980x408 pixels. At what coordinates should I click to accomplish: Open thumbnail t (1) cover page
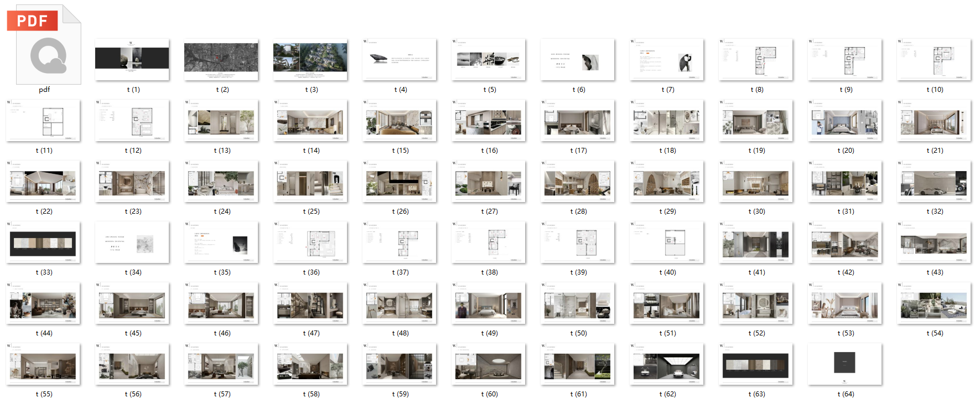[132, 60]
